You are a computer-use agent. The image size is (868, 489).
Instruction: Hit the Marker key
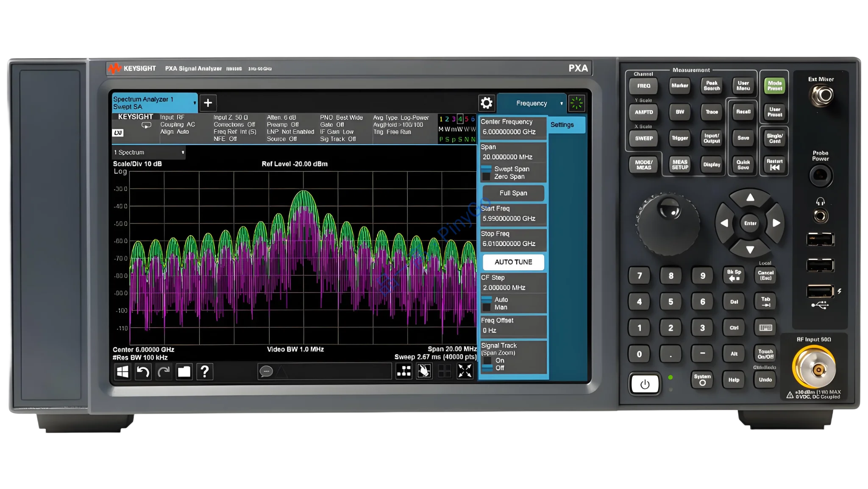[x=680, y=86]
